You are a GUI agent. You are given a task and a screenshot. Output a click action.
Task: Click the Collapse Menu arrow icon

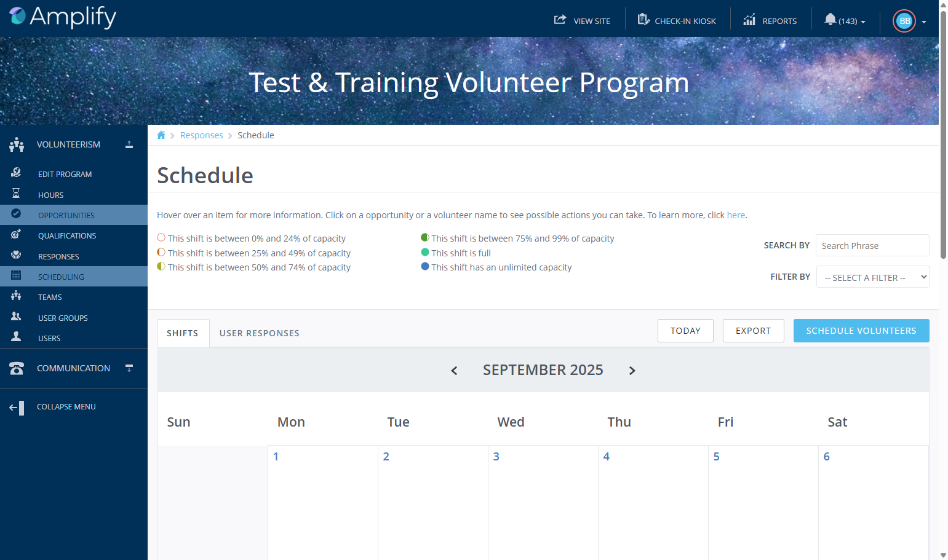click(17, 408)
